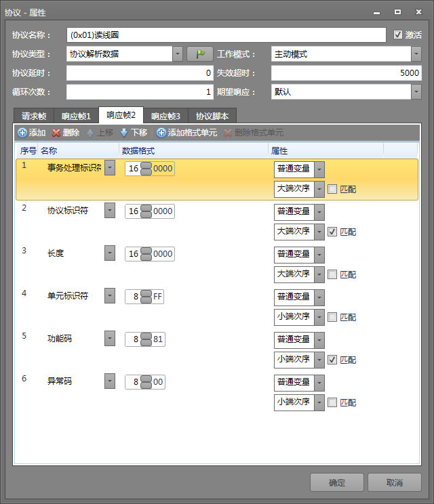Click the 数据格式 column header
This screenshot has width=434, height=504.
pos(194,151)
